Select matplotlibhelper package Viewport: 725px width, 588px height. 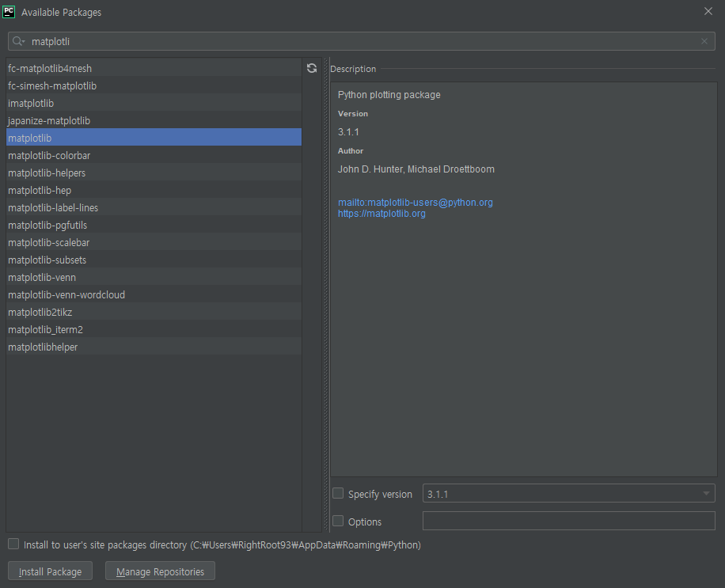point(154,347)
